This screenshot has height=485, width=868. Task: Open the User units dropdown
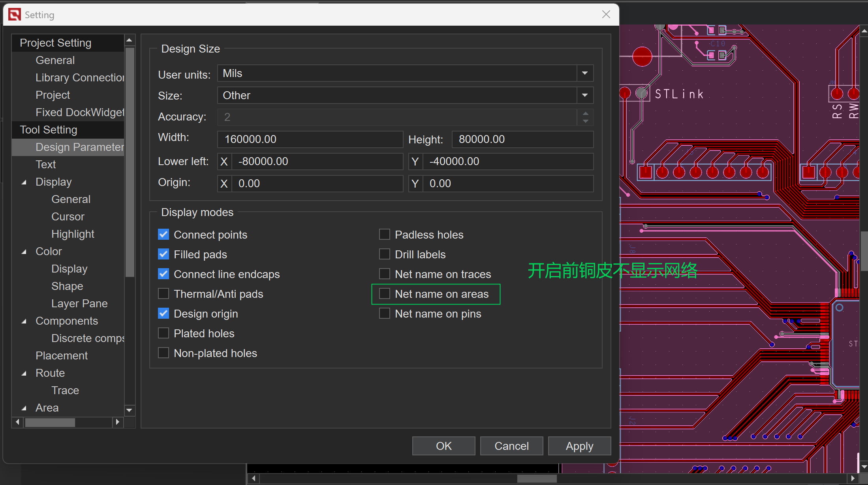[584, 73]
